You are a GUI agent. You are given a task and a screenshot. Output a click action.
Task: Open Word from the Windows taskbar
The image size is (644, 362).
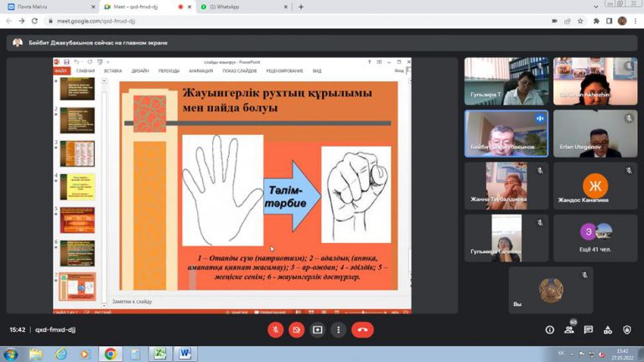[x=184, y=354]
